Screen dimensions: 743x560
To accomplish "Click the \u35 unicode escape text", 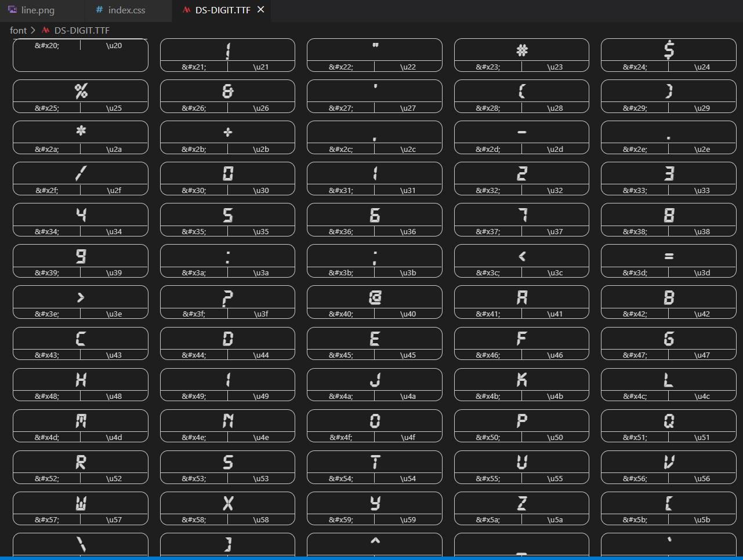I will [261, 231].
